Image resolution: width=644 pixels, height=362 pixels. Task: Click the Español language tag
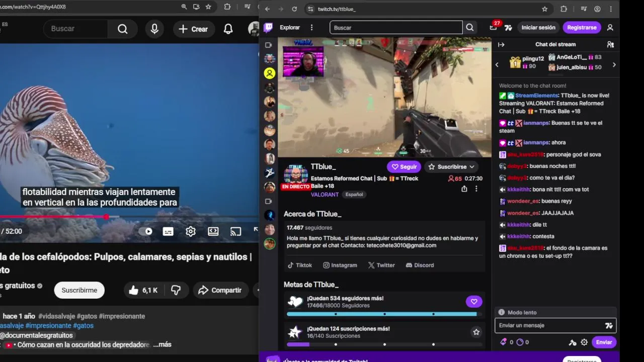tap(354, 195)
